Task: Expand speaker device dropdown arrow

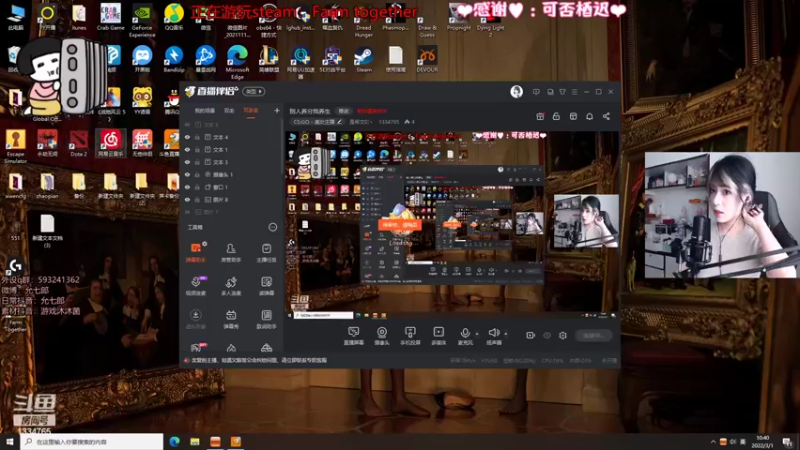Action: (x=506, y=334)
